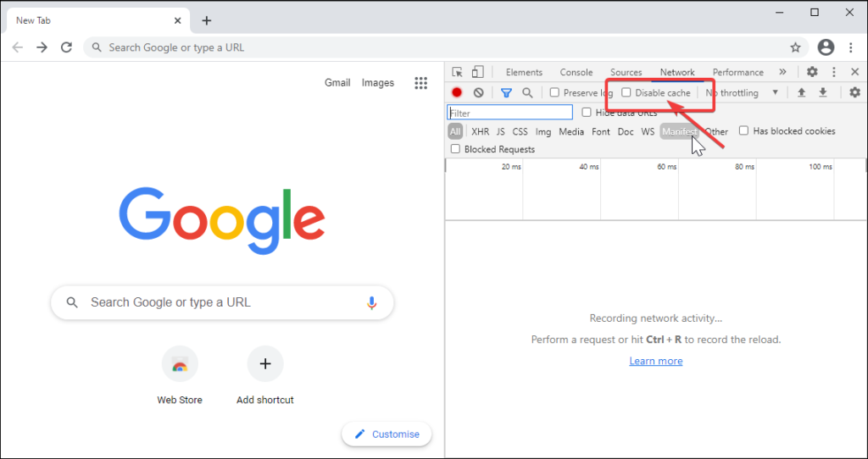Filter requests by Other

pyautogui.click(x=716, y=131)
